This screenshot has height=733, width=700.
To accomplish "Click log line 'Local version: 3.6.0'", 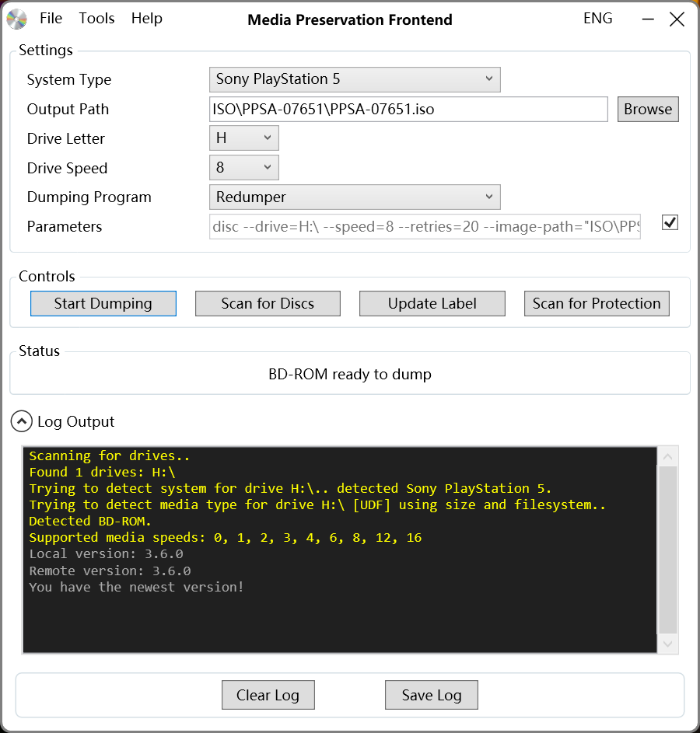I will [x=106, y=553].
